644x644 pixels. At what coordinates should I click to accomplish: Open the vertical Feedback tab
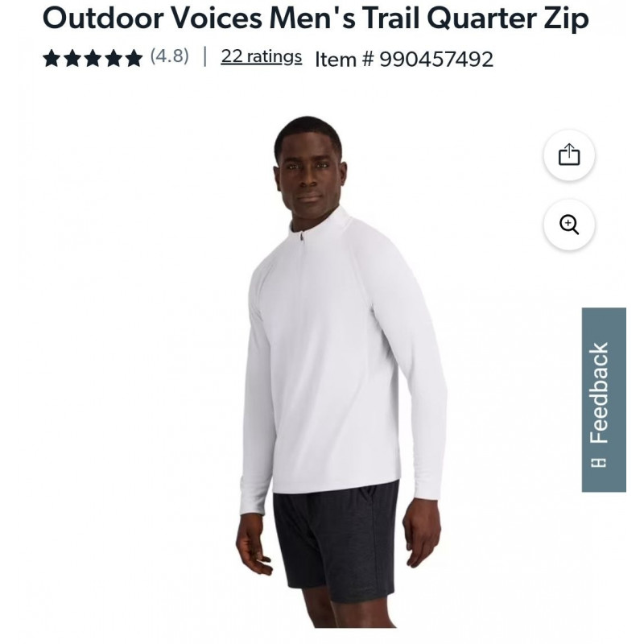coord(604,399)
